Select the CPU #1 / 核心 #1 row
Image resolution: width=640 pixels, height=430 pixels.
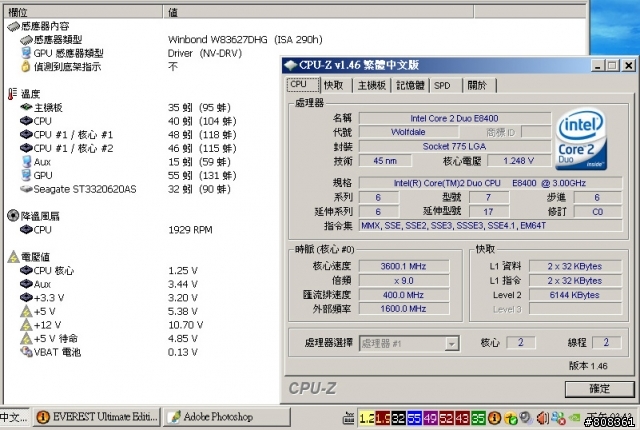tap(128, 135)
